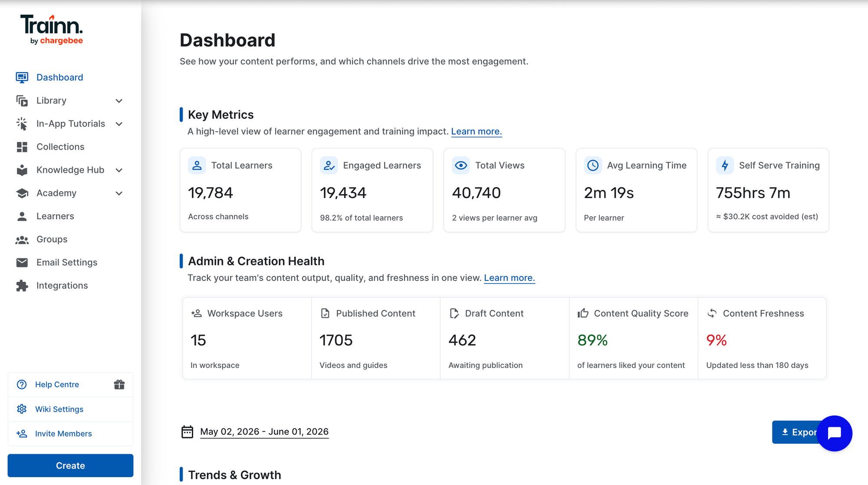Expand the Knowledge Hub chevron

[119, 170]
